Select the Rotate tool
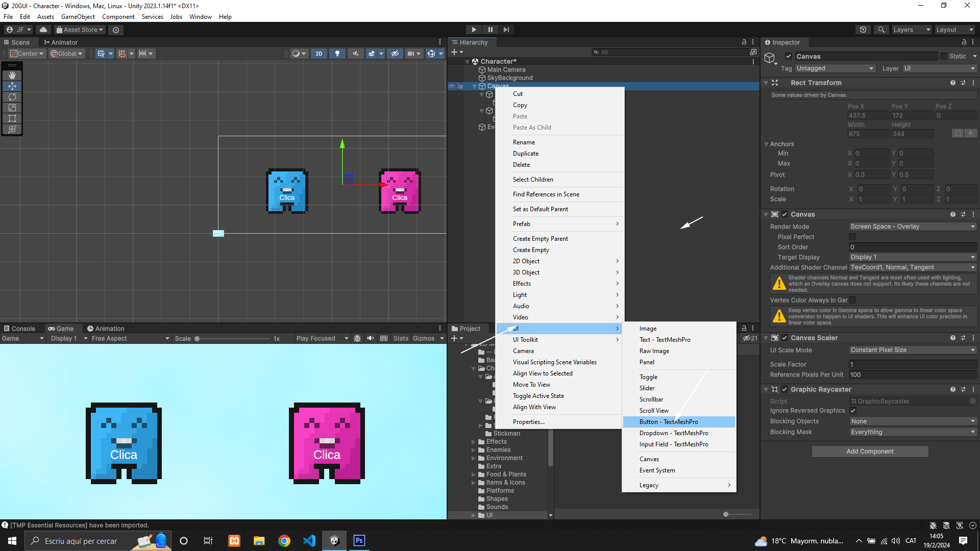 pos(12,97)
